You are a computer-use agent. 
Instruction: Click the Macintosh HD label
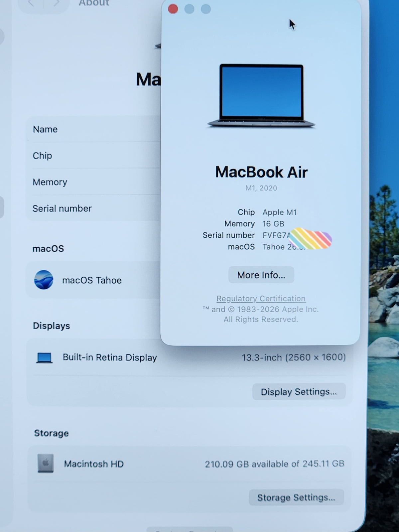[x=94, y=464]
